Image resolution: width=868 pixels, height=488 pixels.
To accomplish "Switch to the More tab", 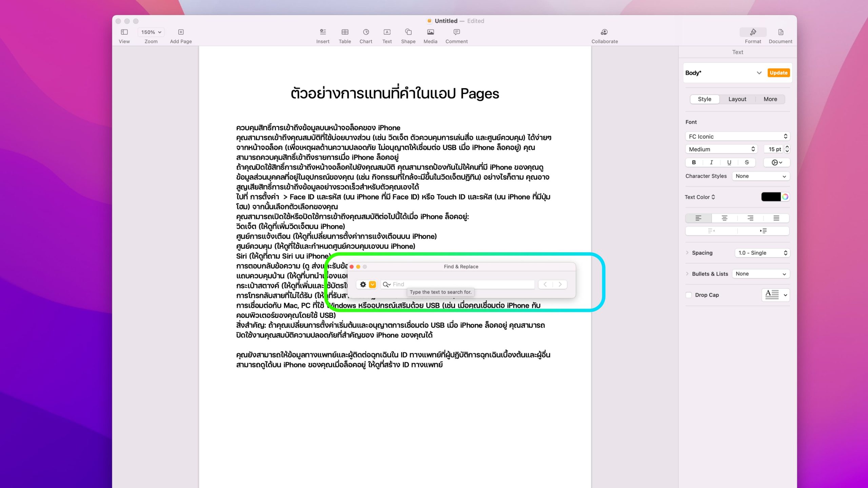I will pos(770,99).
